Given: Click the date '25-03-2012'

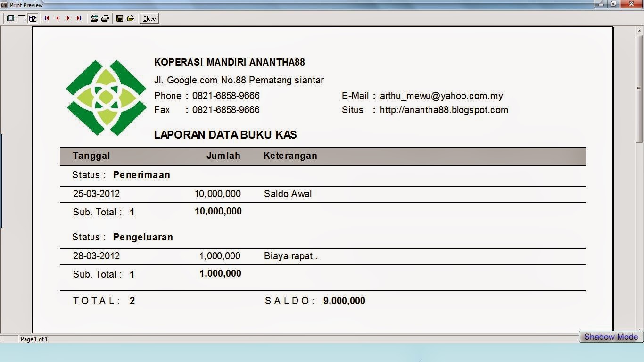Looking at the screenshot, I should pos(96,194).
